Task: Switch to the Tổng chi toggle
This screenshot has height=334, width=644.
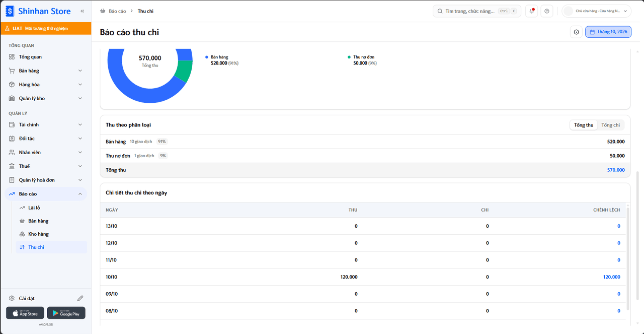Action: point(610,125)
